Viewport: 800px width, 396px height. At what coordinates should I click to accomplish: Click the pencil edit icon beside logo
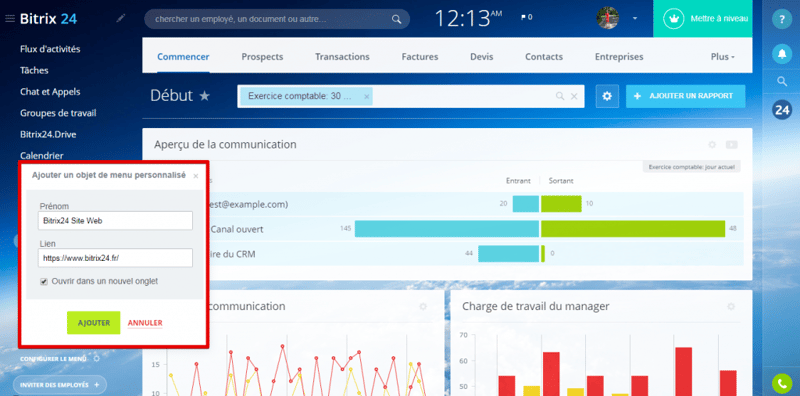coord(120,19)
